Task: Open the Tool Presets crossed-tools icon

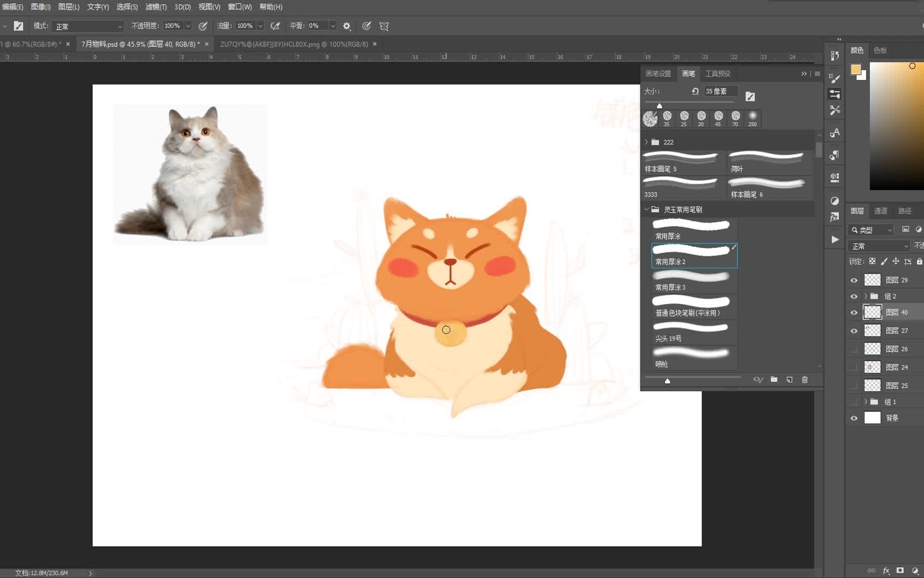Action: tap(835, 110)
